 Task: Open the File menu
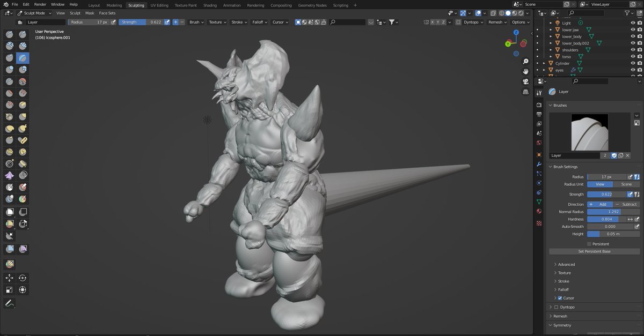click(x=14, y=4)
